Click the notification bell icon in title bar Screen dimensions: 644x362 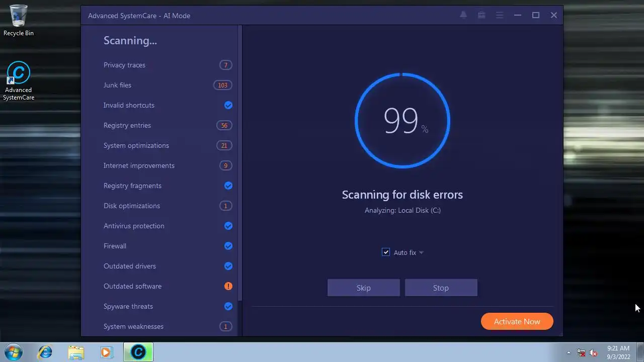tap(463, 15)
